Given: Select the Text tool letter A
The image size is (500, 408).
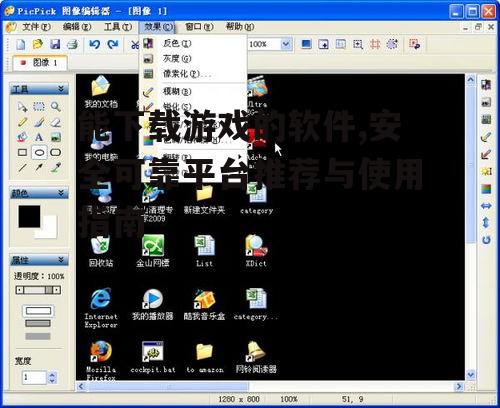Looking at the screenshot, I should point(39,137).
